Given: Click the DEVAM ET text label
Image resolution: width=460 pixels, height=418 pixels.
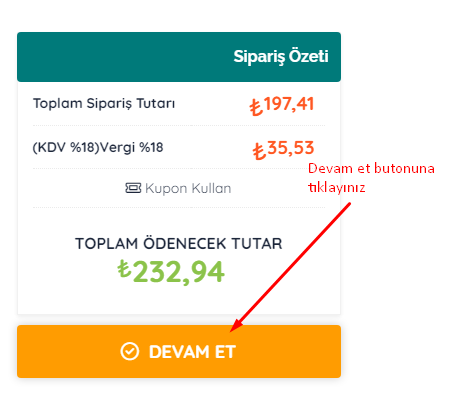Looking at the screenshot, I should pos(192,352).
